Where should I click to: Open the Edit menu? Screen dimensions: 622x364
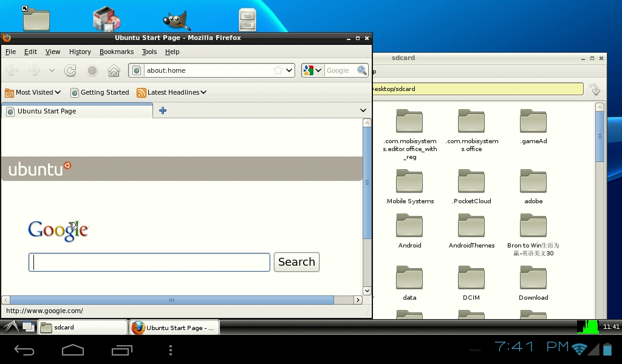tap(30, 52)
